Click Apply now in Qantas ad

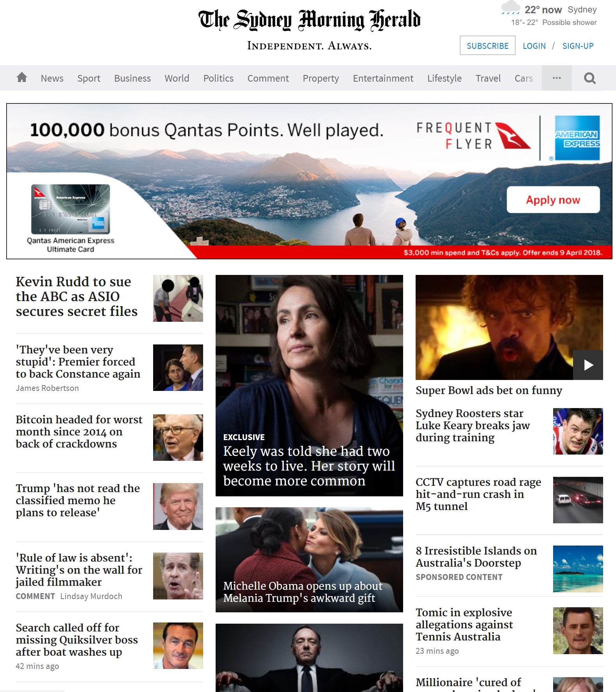pos(553,200)
